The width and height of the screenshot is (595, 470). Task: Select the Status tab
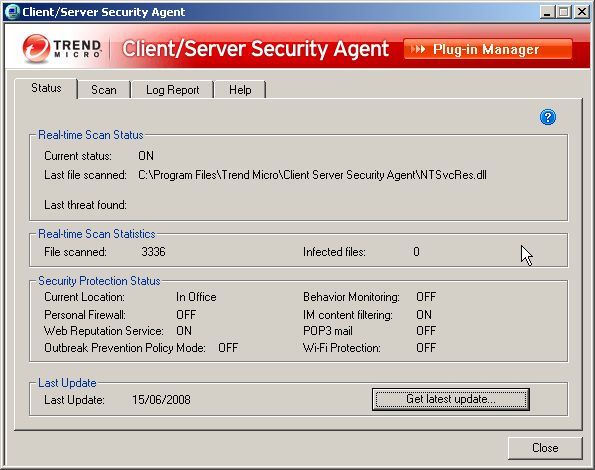tap(46, 88)
